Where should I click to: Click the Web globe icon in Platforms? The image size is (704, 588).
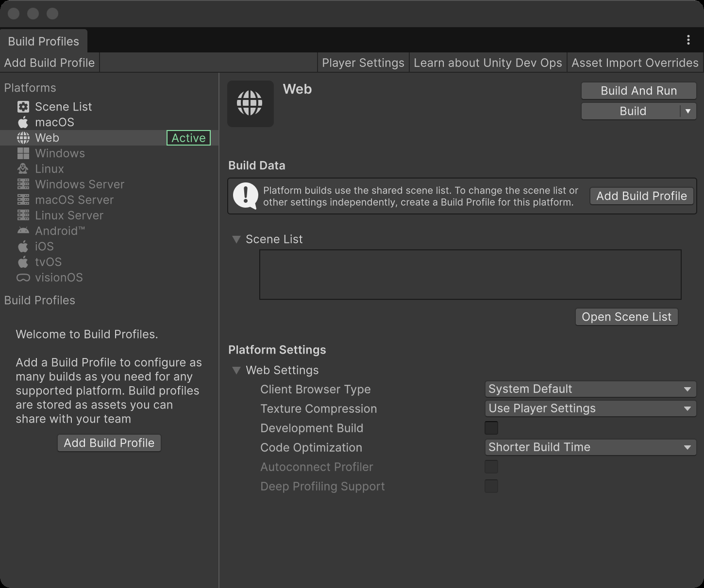(x=23, y=138)
